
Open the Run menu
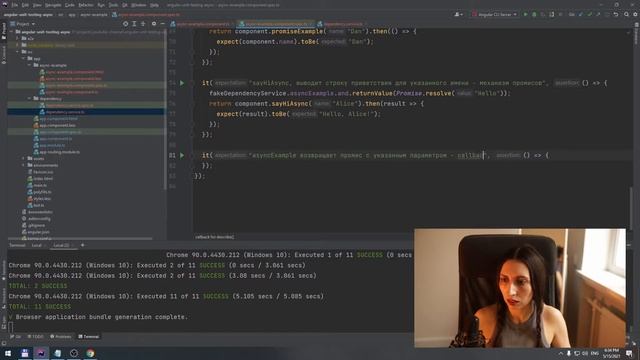pos(101,5)
